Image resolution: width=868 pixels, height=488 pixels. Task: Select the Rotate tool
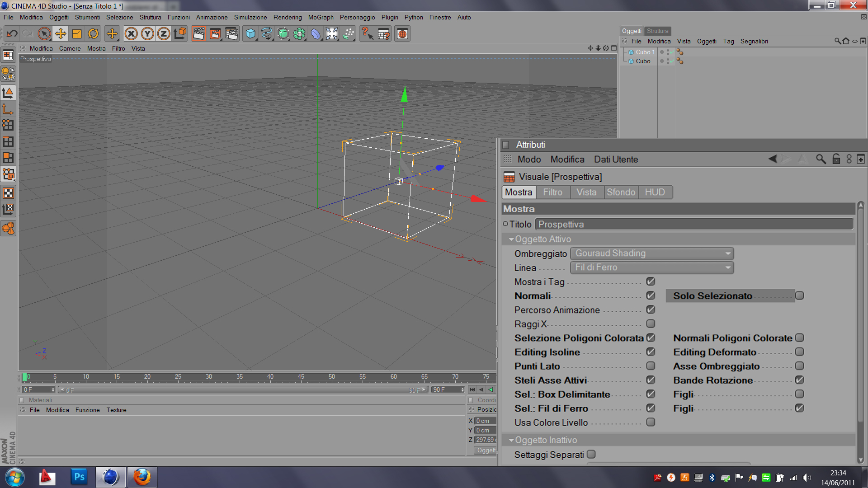coord(93,34)
